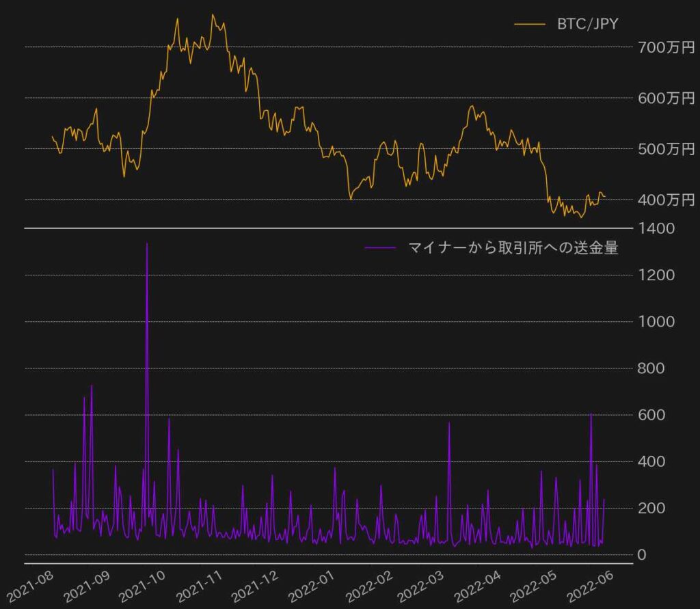Click the 2022-03 date label
The height and width of the screenshot is (609, 700).
pos(420,586)
